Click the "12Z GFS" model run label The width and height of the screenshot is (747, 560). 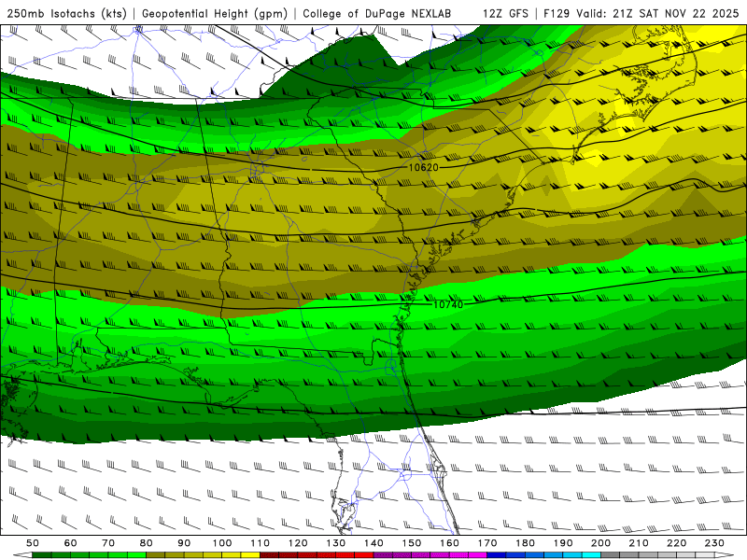(x=505, y=14)
